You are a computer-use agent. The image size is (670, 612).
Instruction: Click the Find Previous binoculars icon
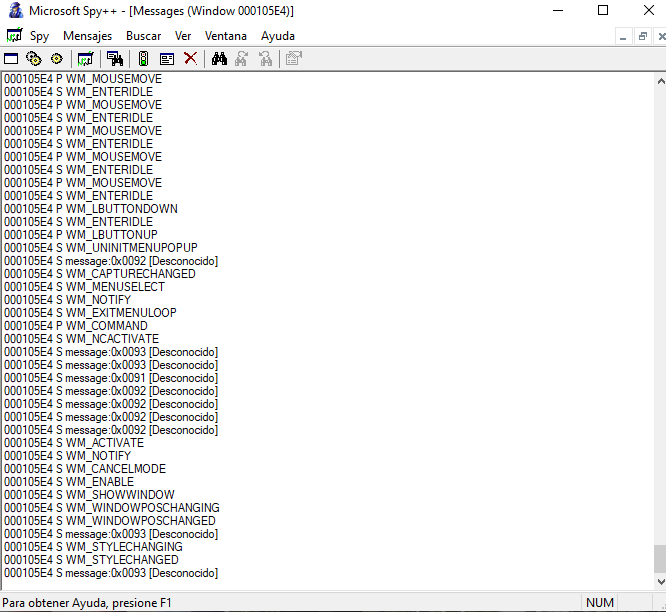coord(265,59)
